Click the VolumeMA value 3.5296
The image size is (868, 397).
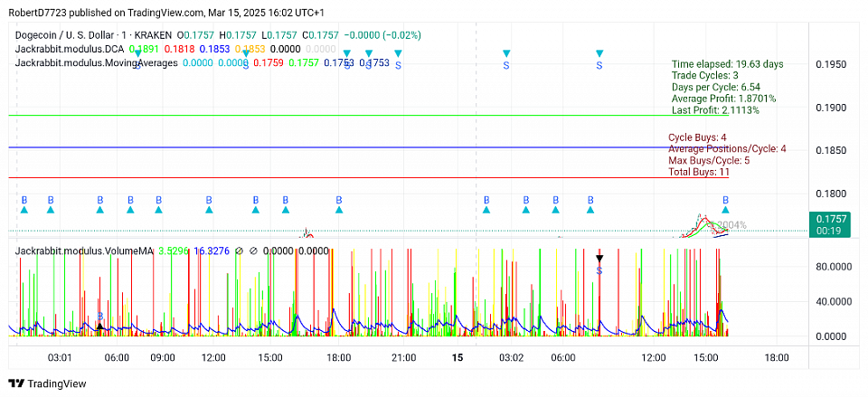click(174, 250)
